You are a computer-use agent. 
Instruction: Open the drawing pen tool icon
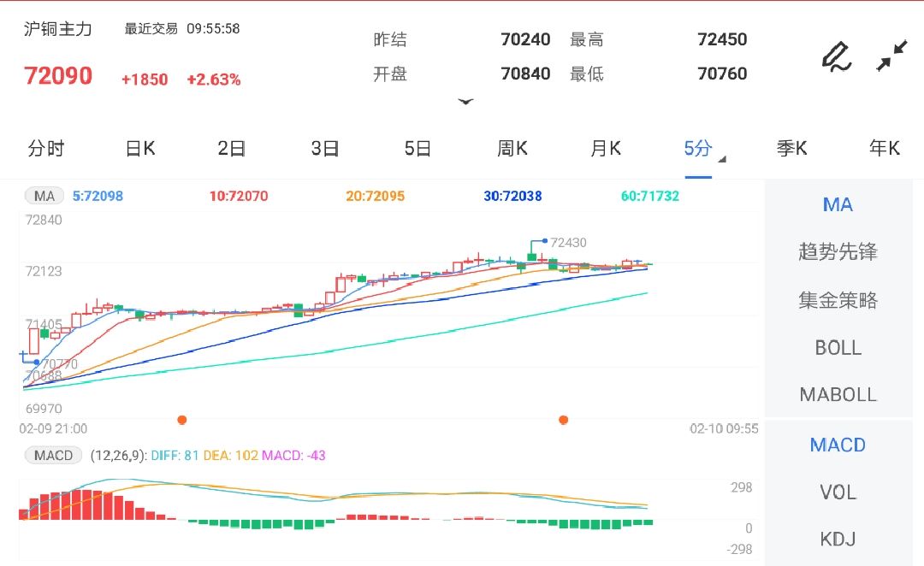pyautogui.click(x=837, y=56)
